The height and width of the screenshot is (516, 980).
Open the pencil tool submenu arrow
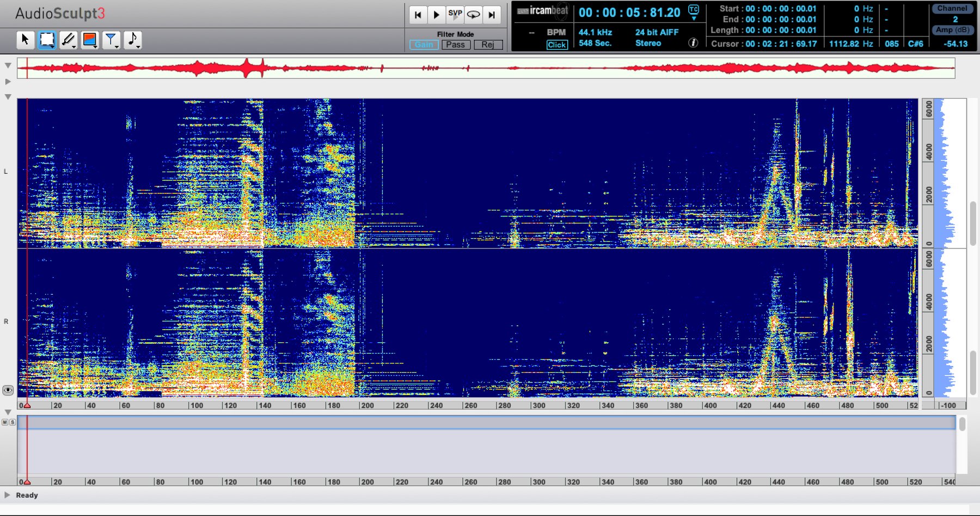pyautogui.click(x=74, y=47)
